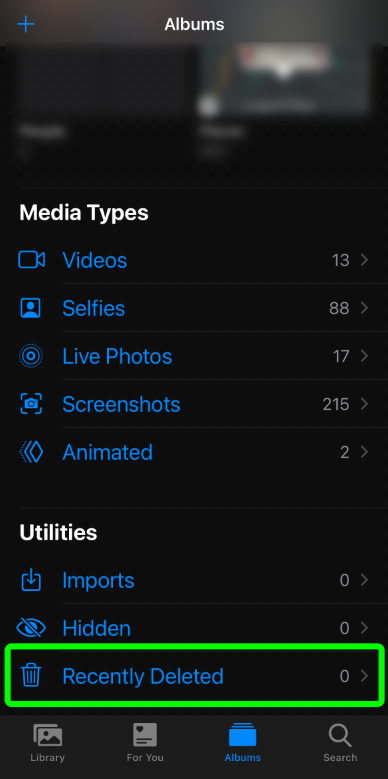Open the Animated media type label

tap(107, 452)
